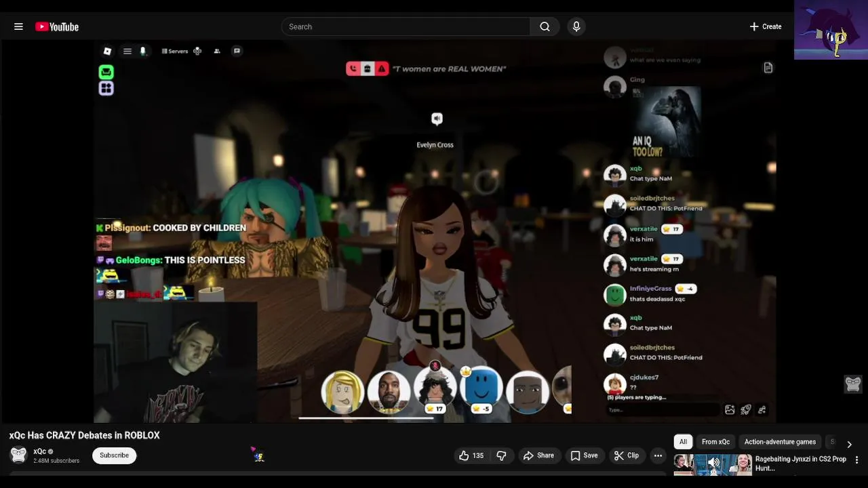Select the bearded man avatar bubble

click(x=389, y=392)
